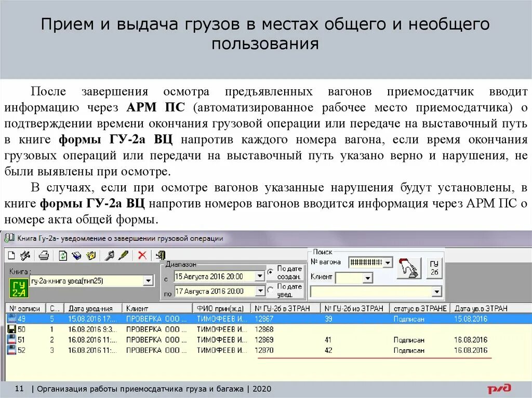Click '16.08.2016 9:3...' date in row 50
This screenshot has width=532, height=398.
click(92, 329)
